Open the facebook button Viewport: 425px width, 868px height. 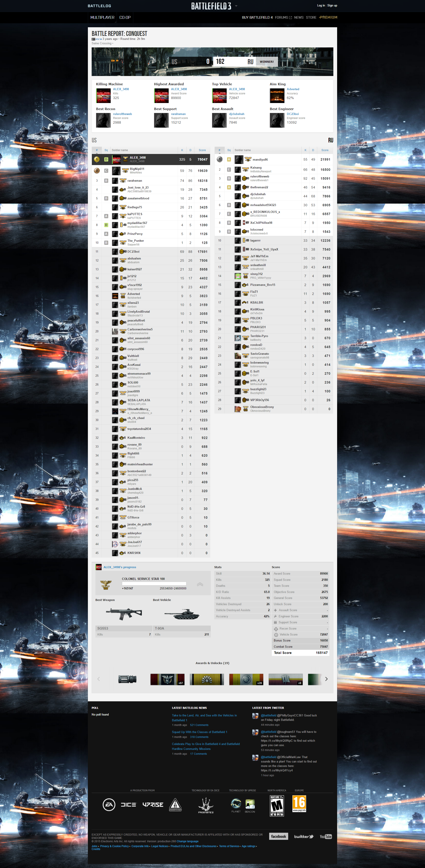click(278, 836)
